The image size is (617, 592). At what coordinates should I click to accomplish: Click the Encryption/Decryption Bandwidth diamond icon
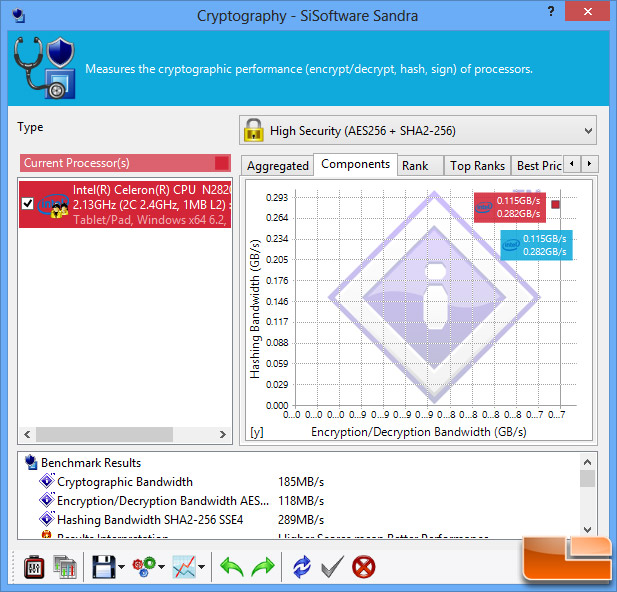pyautogui.click(x=47, y=500)
